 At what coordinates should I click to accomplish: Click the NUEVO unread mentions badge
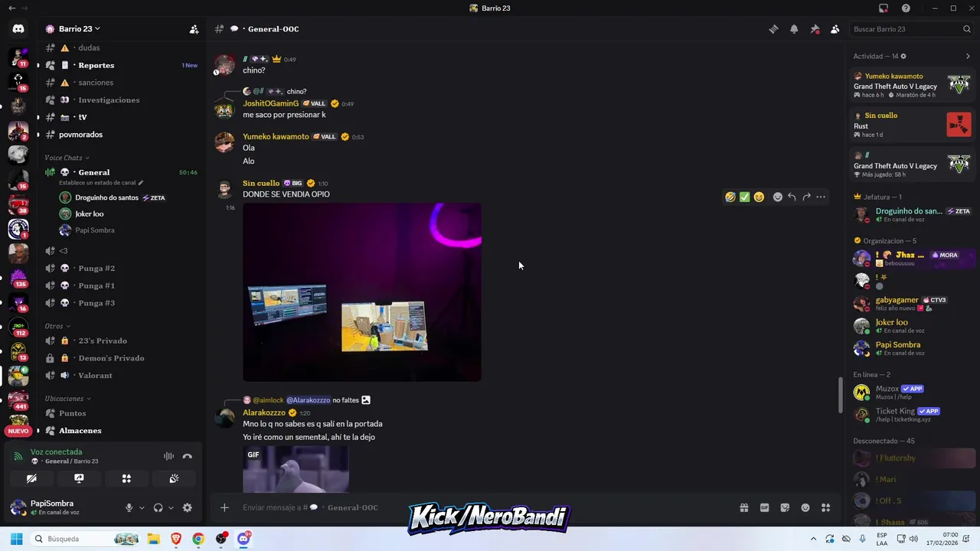[18, 431]
